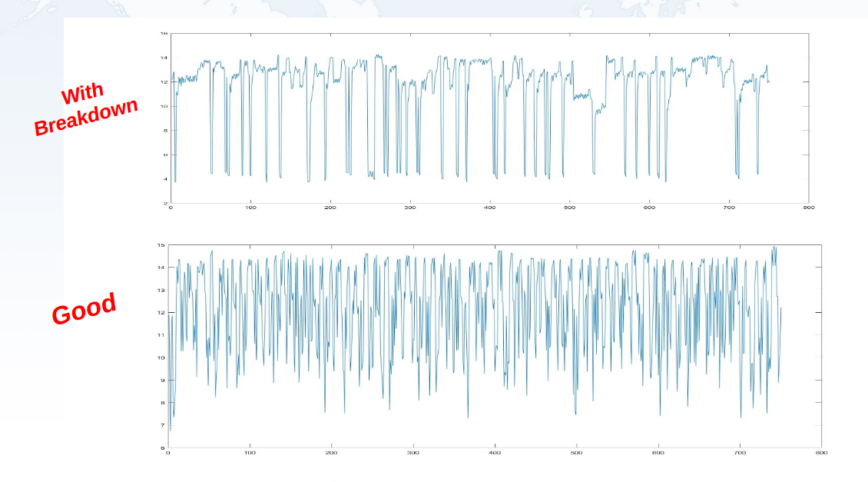This screenshot has height=482, width=868.
Task: Click x-axis tick 200 on the bottom chart
Action: 331,453
